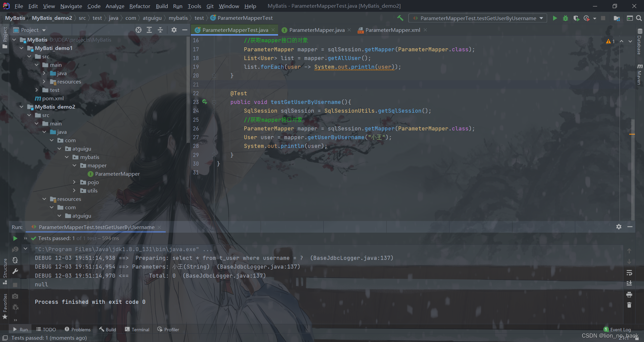Viewport: 644px width, 342px height.
Task: Clear console with trash icon
Action: 629,305
